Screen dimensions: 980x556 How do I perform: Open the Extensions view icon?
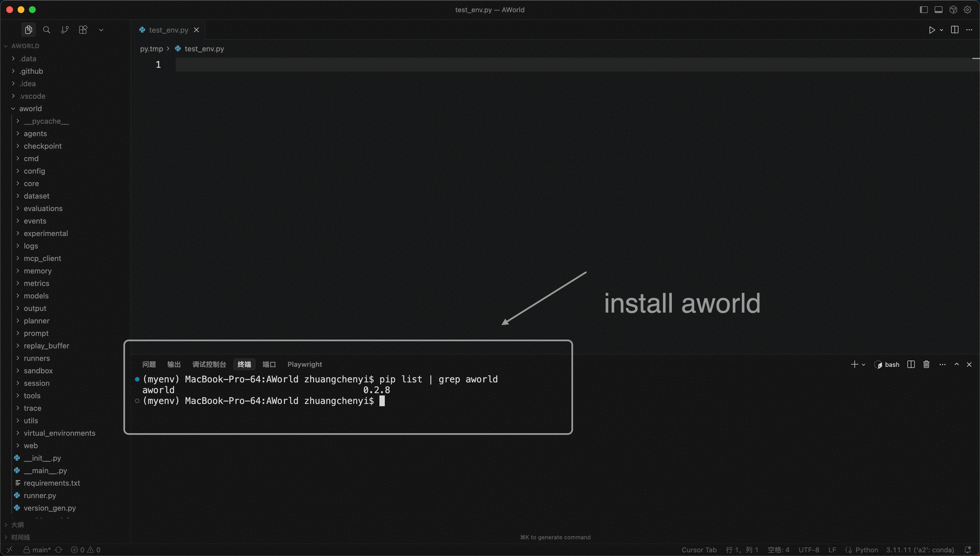(83, 30)
